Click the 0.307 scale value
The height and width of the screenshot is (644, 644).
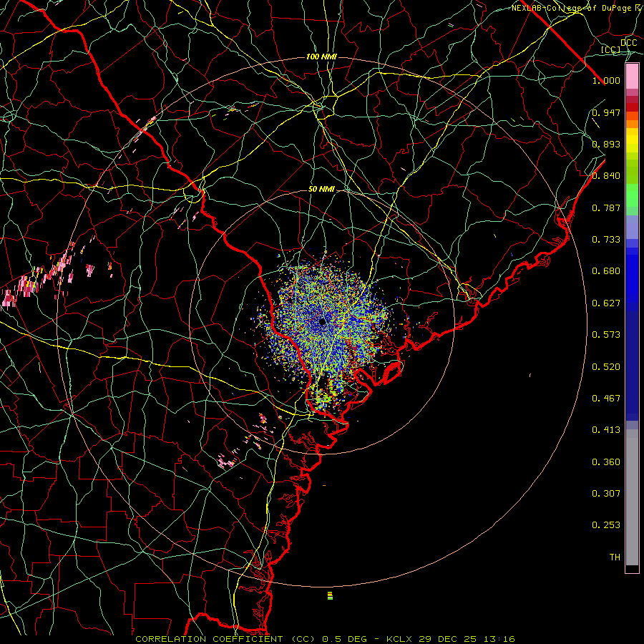pos(606,494)
